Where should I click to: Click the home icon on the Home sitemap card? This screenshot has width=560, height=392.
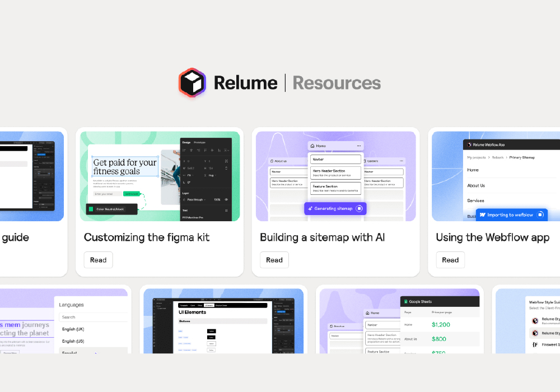pos(312,146)
